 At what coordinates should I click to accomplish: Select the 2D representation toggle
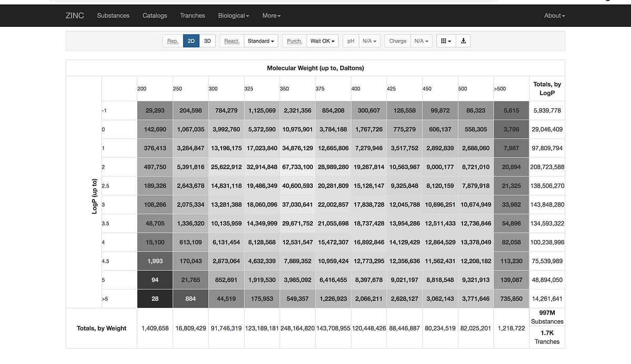(x=191, y=40)
